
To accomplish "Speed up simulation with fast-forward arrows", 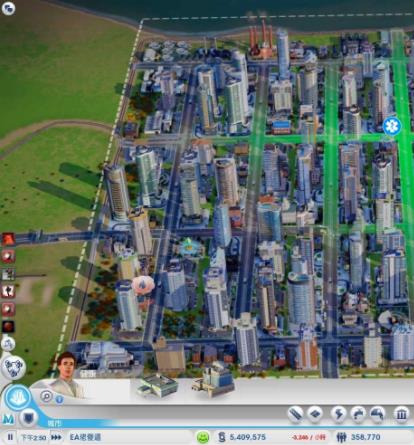I will pos(56,437).
